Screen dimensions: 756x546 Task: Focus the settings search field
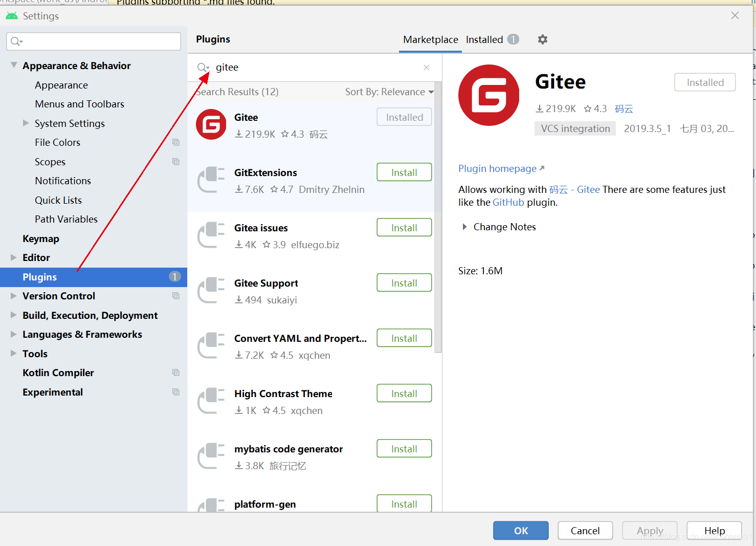point(94,41)
